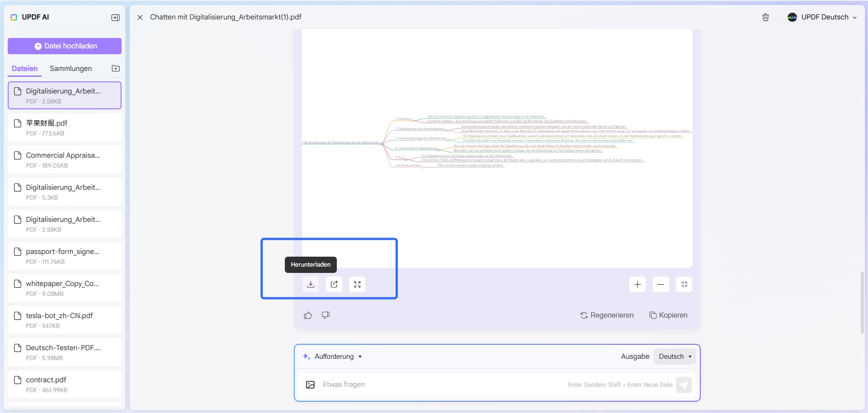Download the mind map via Herunterladen icon

pos(311,284)
